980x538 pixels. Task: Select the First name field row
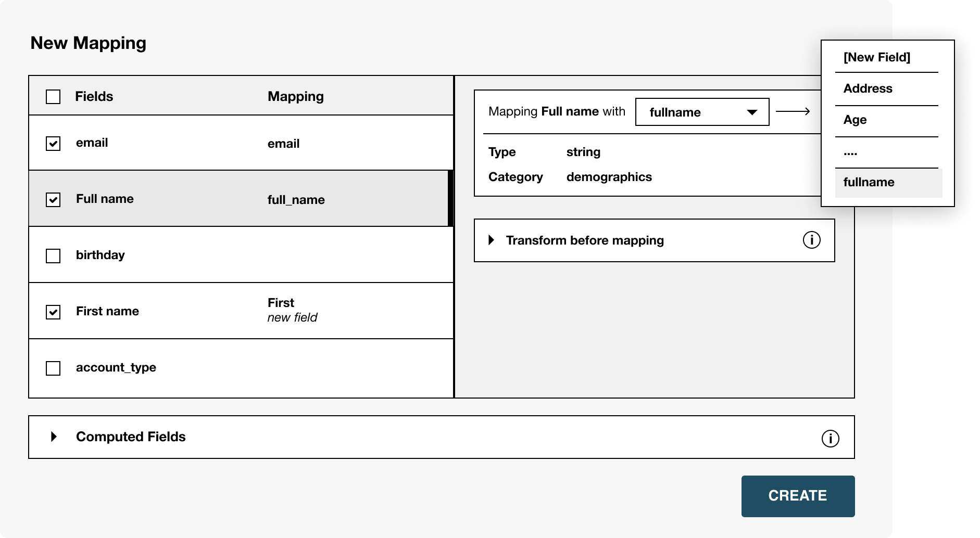click(x=241, y=311)
